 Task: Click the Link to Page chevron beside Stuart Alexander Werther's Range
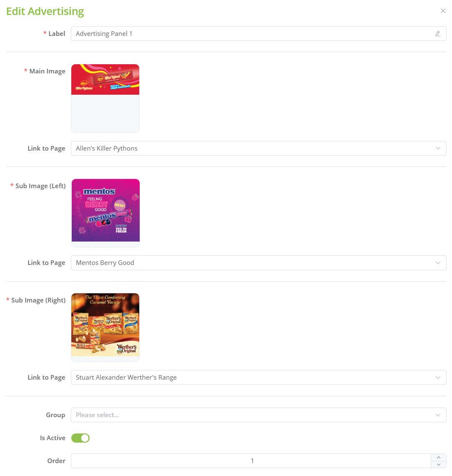coord(438,378)
